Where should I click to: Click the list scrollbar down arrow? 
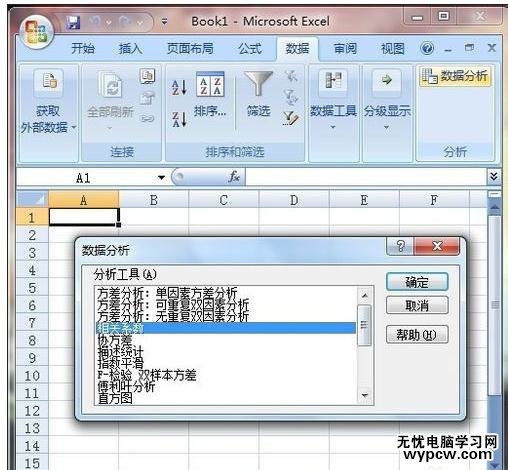point(365,395)
